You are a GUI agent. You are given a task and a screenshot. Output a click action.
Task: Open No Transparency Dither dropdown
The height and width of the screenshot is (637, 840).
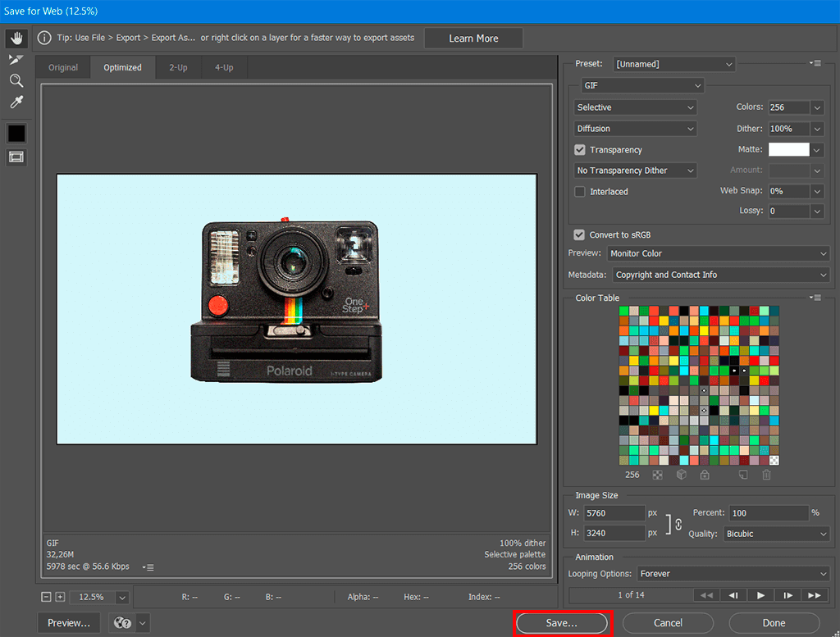[x=636, y=171]
